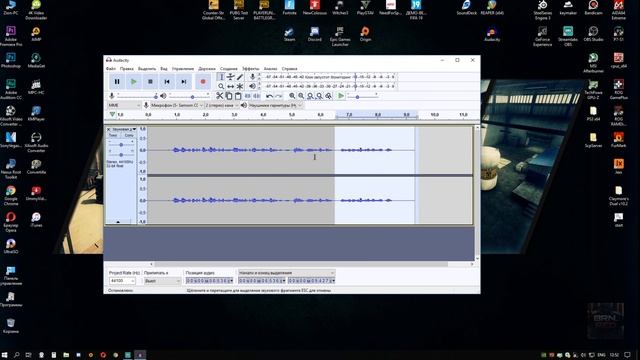Skip to start of the track
Screen dimensions: 640x360
(167, 82)
